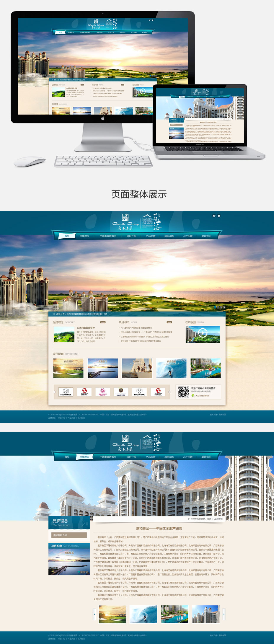This screenshot has height=644, width=274.
Task: Select slide 3 dot on home banner
Action: pos(221,307)
